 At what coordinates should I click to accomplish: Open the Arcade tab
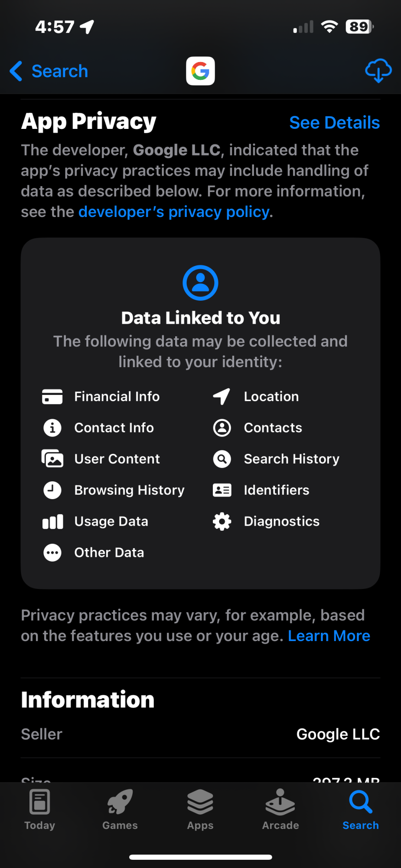[280, 809]
